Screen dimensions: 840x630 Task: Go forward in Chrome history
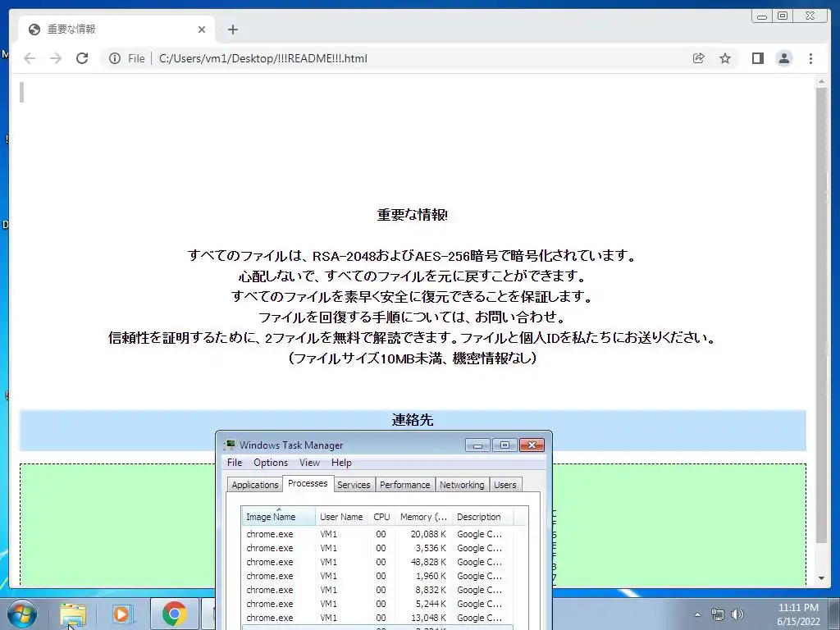click(56, 58)
